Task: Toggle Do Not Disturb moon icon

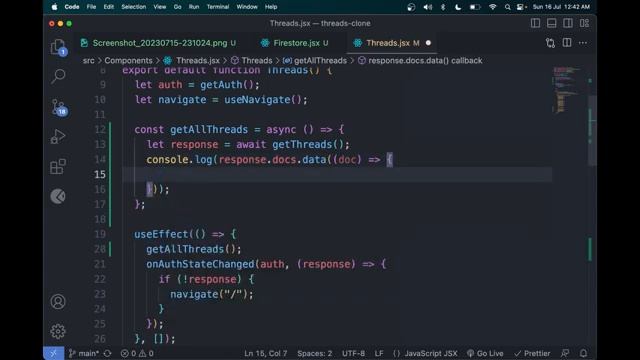Action: (x=458, y=7)
